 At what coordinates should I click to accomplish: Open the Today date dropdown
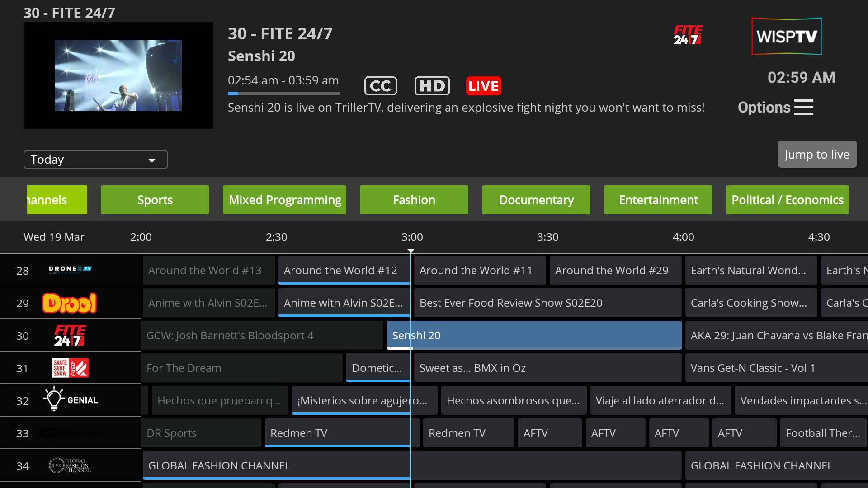(x=95, y=159)
